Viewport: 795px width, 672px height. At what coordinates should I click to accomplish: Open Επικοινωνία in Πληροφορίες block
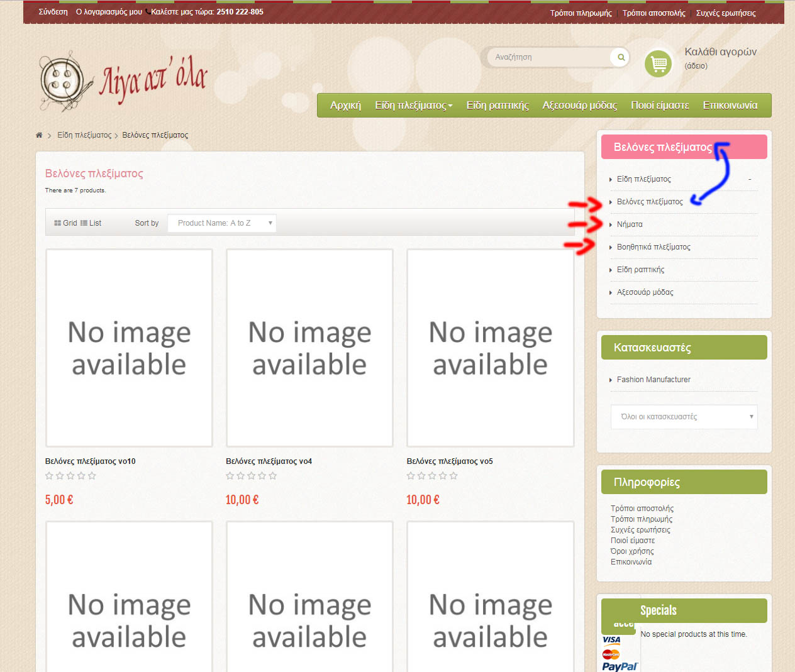pyautogui.click(x=631, y=562)
